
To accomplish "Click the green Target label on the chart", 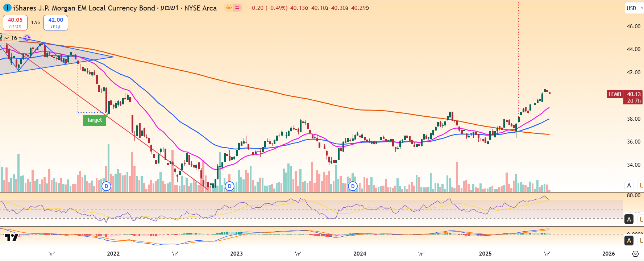I will 95,120.
